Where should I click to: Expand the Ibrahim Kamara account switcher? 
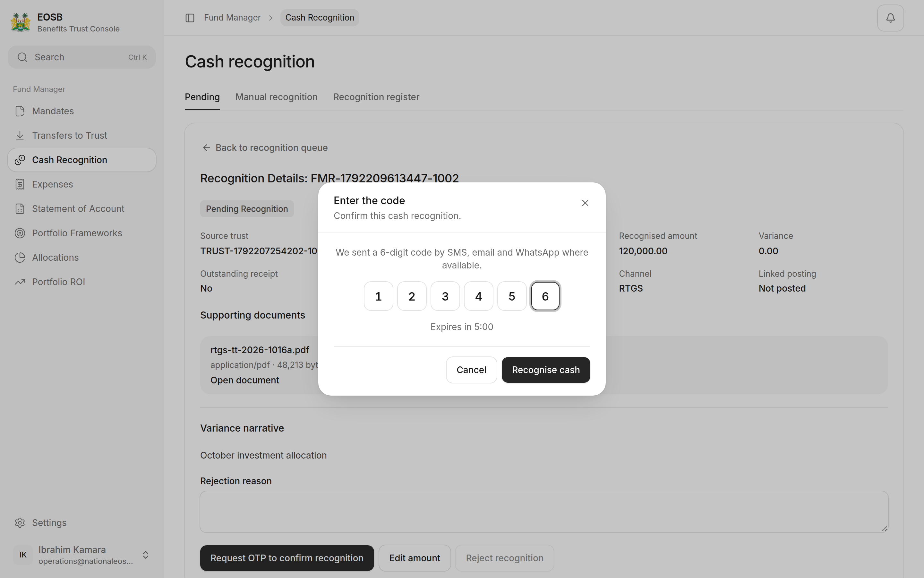tap(145, 555)
